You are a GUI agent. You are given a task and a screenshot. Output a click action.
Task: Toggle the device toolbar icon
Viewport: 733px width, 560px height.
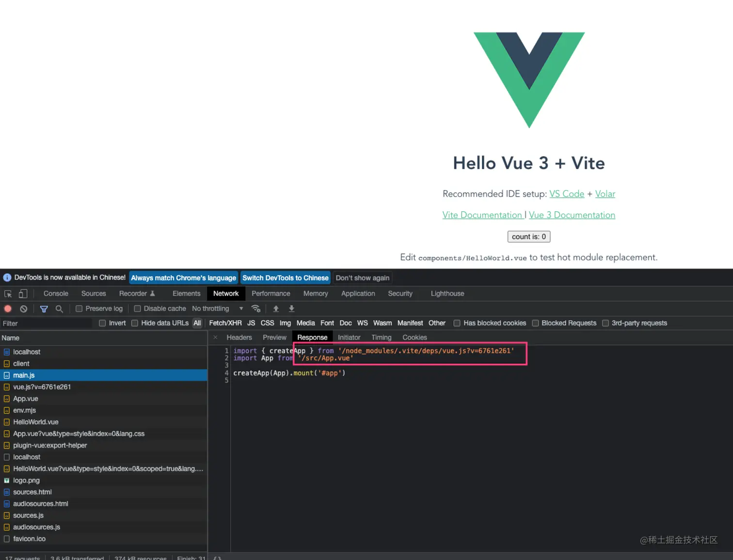23,294
